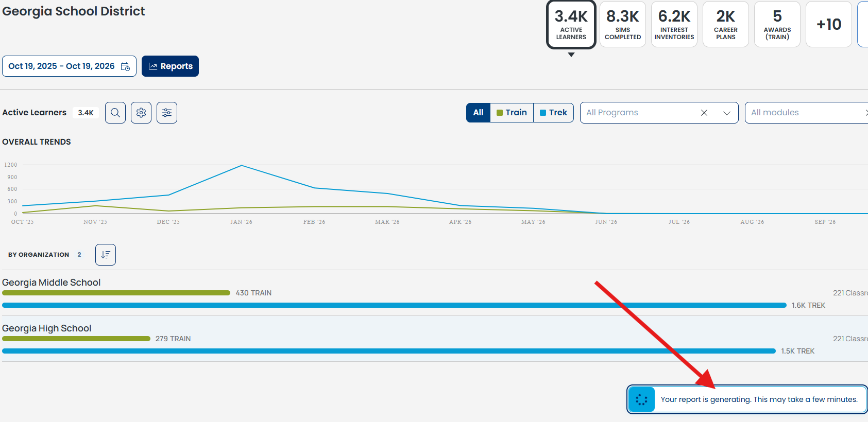This screenshot has width=868, height=422.
Task: Select the 8.3K Sims Completed card
Action: tap(623, 24)
